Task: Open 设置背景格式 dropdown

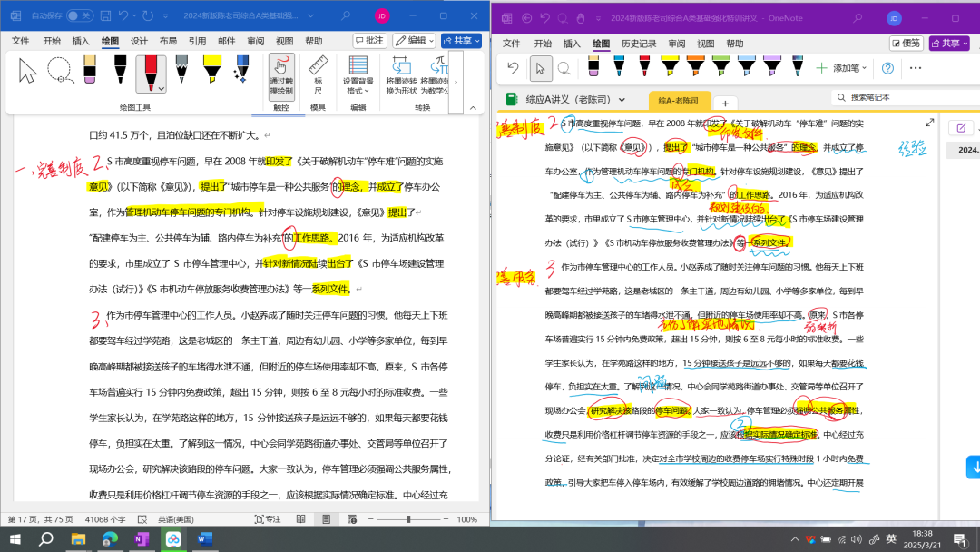Action: tap(358, 75)
